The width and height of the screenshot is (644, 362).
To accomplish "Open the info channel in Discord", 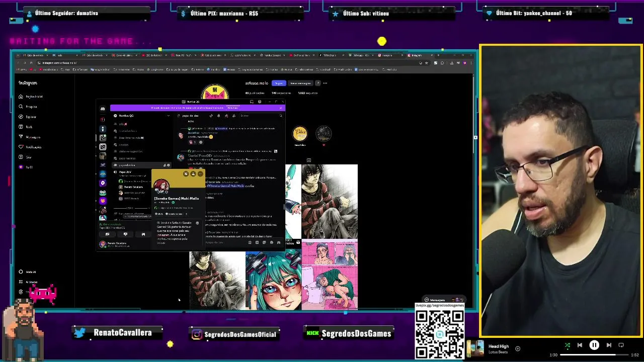I will (122, 124).
